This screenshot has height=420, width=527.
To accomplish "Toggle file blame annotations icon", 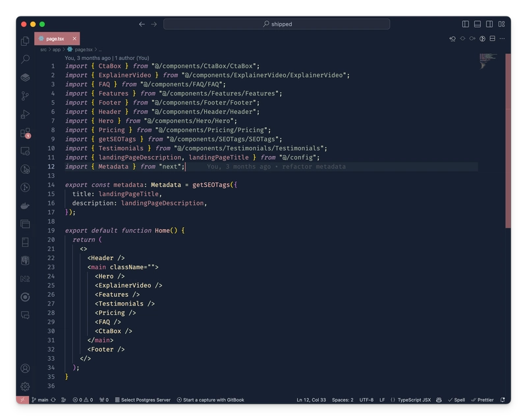I will (482, 39).
